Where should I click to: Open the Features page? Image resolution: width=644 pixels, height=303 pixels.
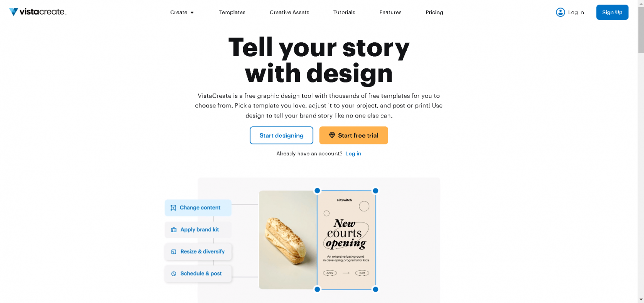(390, 12)
